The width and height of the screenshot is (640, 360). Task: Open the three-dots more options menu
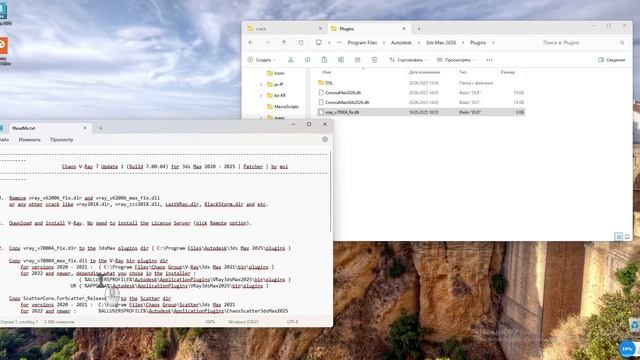tap(489, 60)
